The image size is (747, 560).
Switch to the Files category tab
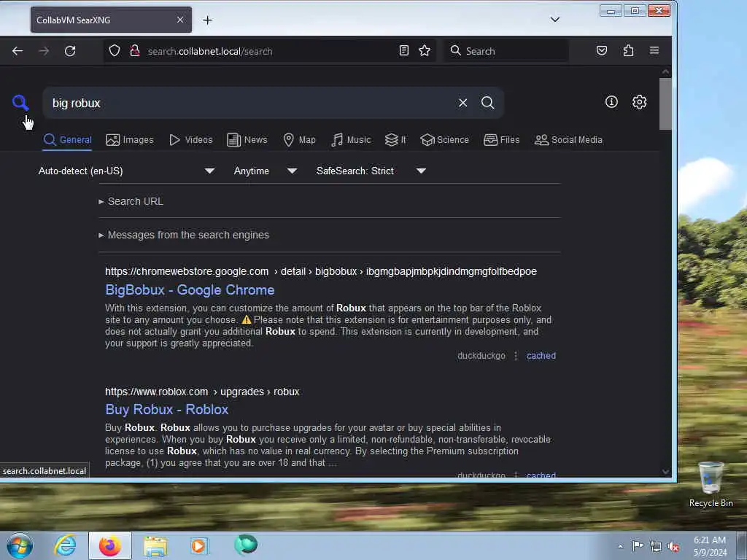point(502,140)
